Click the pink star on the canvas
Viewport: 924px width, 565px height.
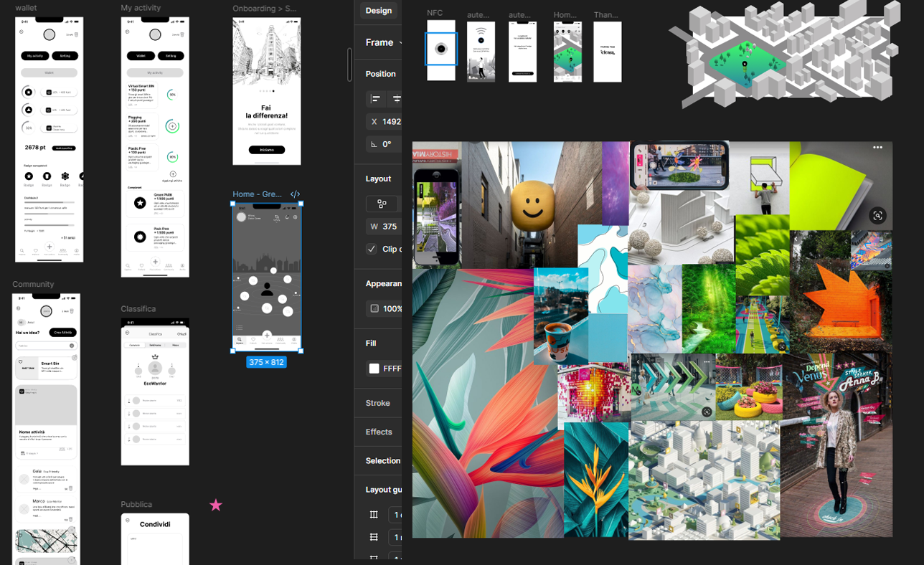216,505
